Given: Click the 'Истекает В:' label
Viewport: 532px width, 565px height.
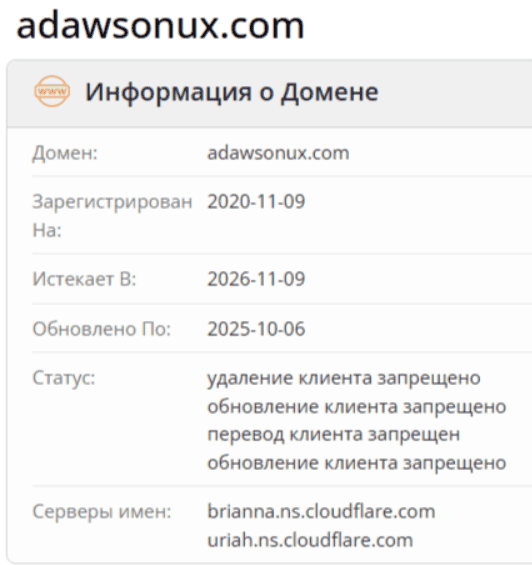Looking at the screenshot, I should pos(84,279).
